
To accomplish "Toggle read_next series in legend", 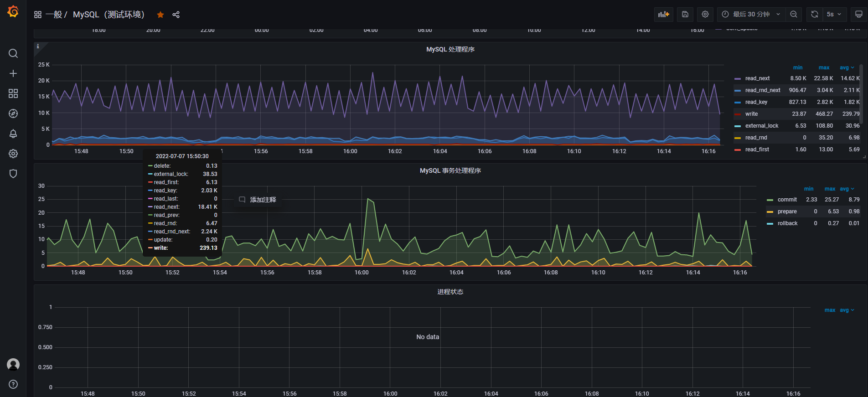I will [x=757, y=78].
